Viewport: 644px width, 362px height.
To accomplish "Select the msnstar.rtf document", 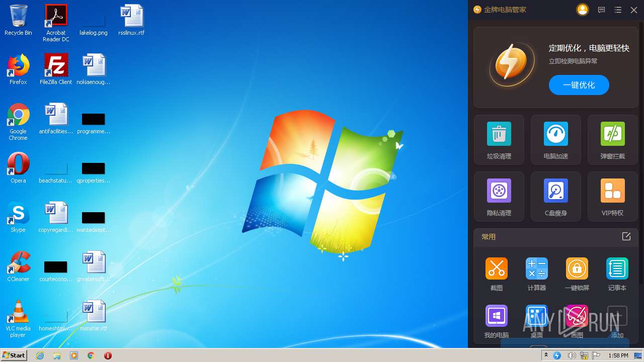I will point(94,316).
